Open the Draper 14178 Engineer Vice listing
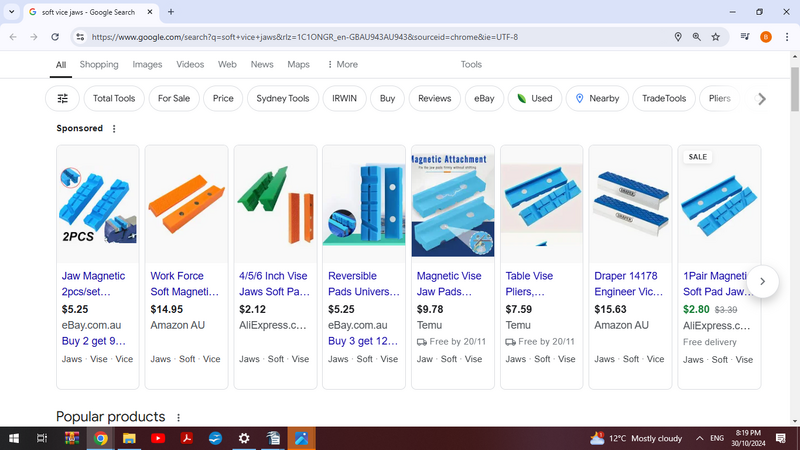 click(x=629, y=283)
